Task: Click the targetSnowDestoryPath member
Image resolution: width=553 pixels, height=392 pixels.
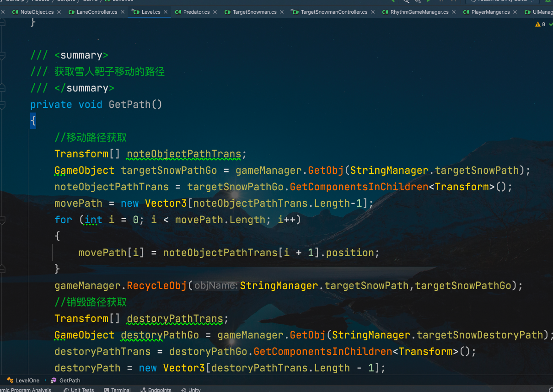Action: tap(479, 335)
